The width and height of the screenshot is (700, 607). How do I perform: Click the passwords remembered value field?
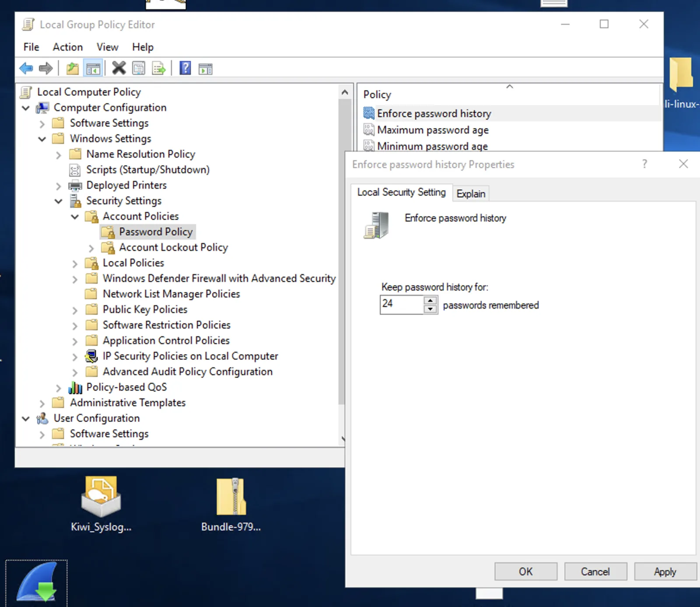[402, 305]
